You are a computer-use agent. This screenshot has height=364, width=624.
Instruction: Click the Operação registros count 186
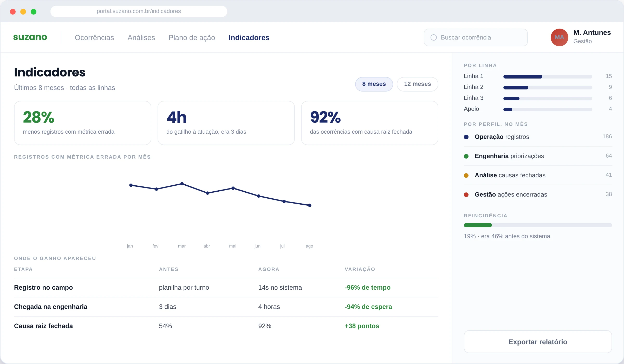[607, 136]
